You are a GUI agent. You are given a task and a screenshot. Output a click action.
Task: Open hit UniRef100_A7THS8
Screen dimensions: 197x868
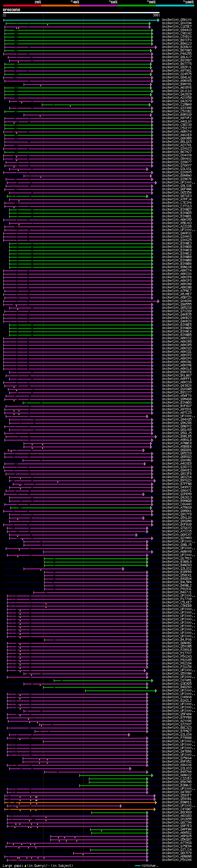point(177,843)
